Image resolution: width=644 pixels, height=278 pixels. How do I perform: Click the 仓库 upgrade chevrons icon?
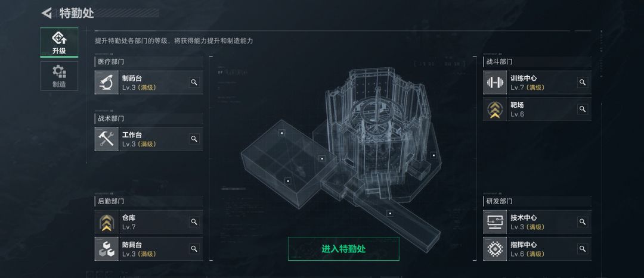click(x=106, y=222)
